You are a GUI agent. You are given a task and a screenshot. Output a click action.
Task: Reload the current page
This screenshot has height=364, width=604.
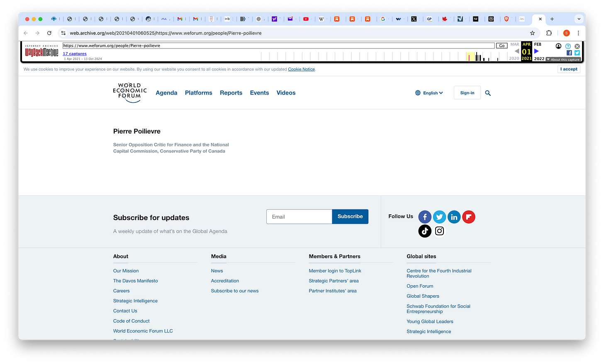click(x=49, y=33)
